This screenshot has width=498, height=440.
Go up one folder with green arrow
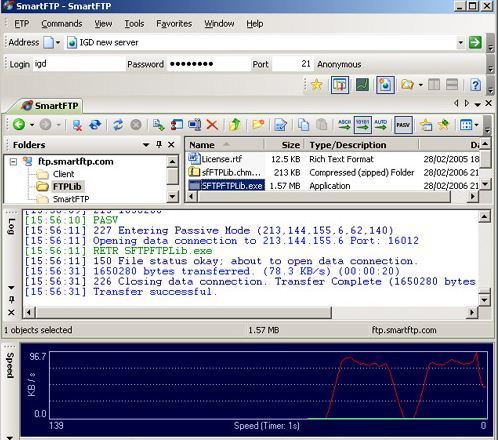coord(235,125)
